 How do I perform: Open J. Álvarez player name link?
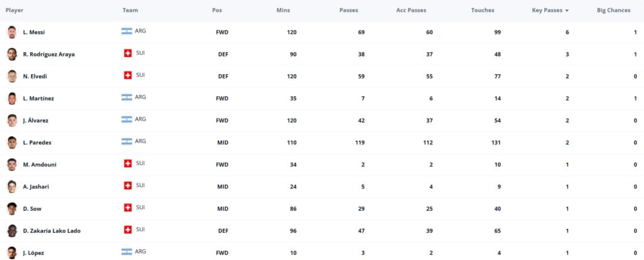[36, 121]
